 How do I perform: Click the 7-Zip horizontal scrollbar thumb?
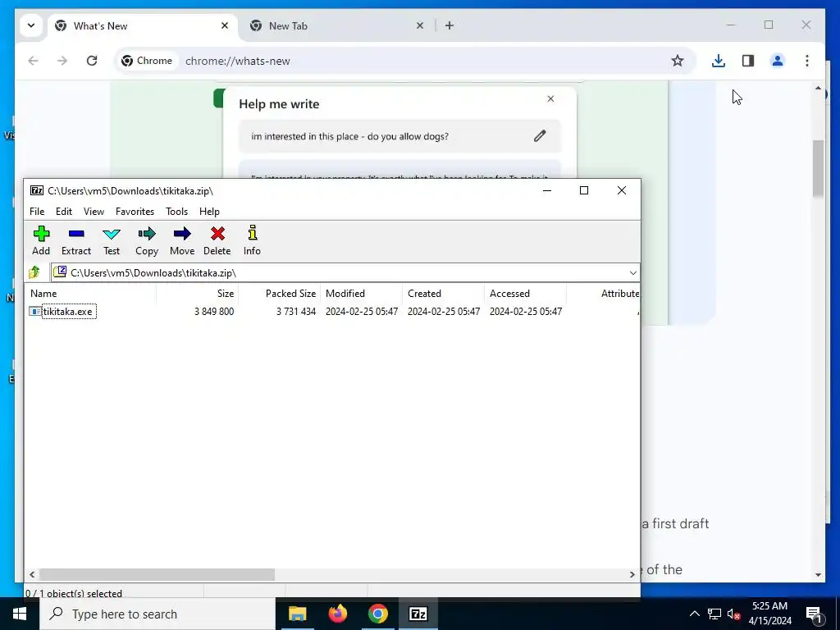(157, 574)
